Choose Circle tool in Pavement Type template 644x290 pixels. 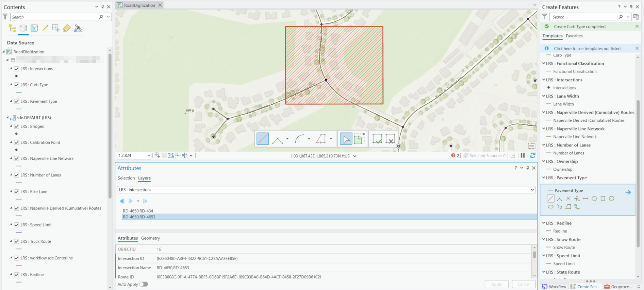pyautogui.click(x=594, y=199)
